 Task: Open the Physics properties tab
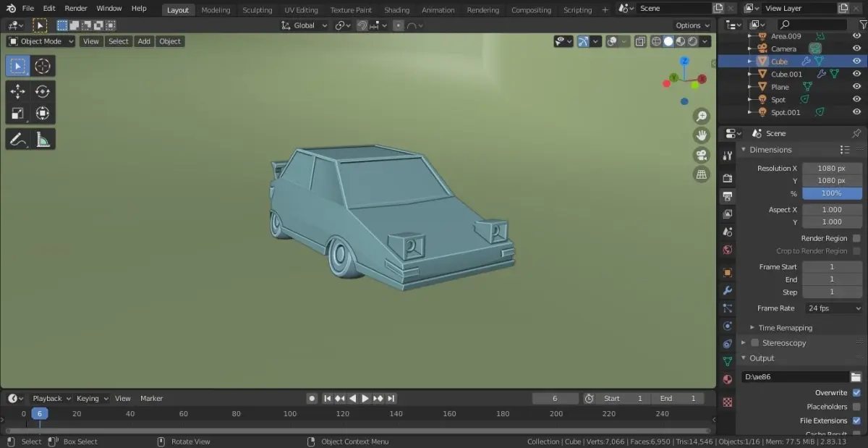[x=728, y=326]
